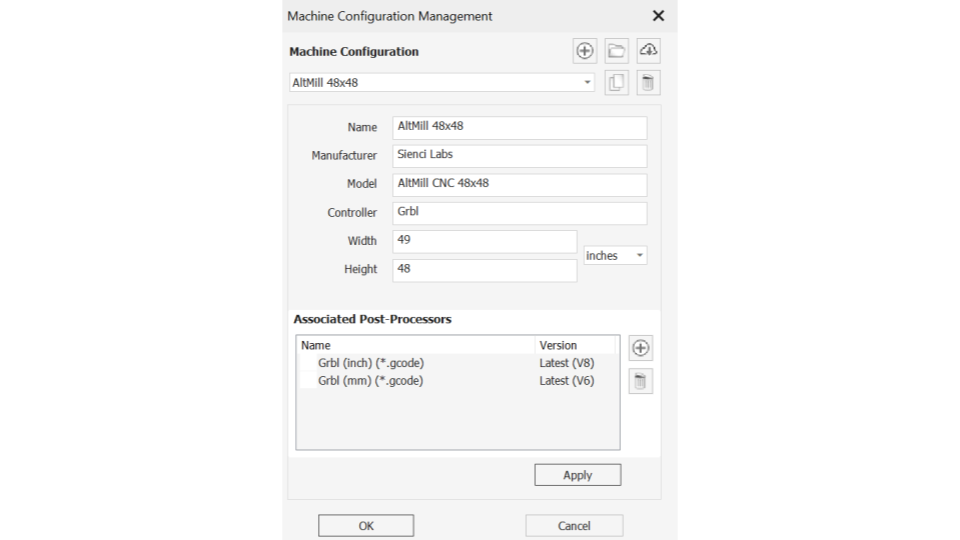
Task: Remove the selected post-processor trash icon
Action: click(x=640, y=381)
